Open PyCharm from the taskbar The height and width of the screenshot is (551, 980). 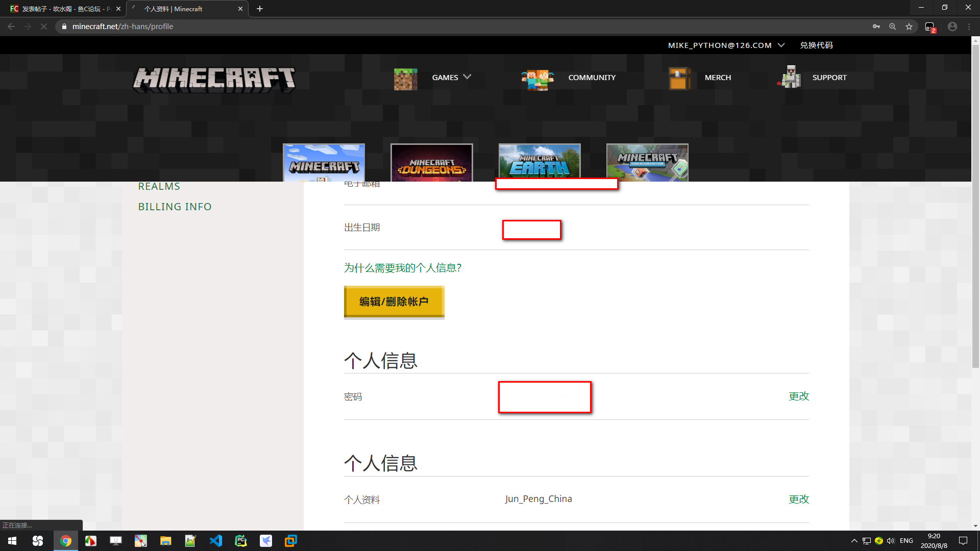pos(241,541)
